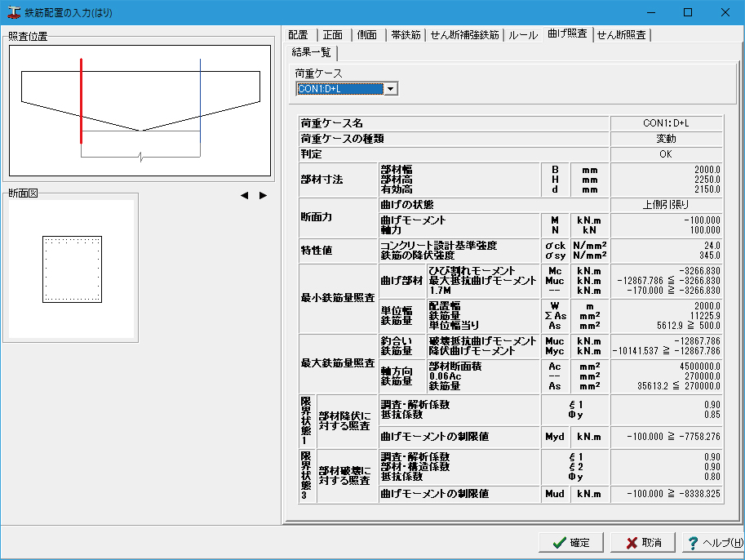Open help with the ヘルプ button
Image resolution: width=745 pixels, height=560 pixels.
[x=713, y=543]
